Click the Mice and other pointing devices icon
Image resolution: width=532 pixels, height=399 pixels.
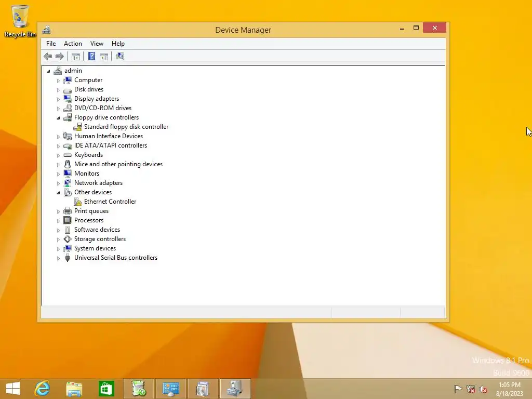pos(68,164)
